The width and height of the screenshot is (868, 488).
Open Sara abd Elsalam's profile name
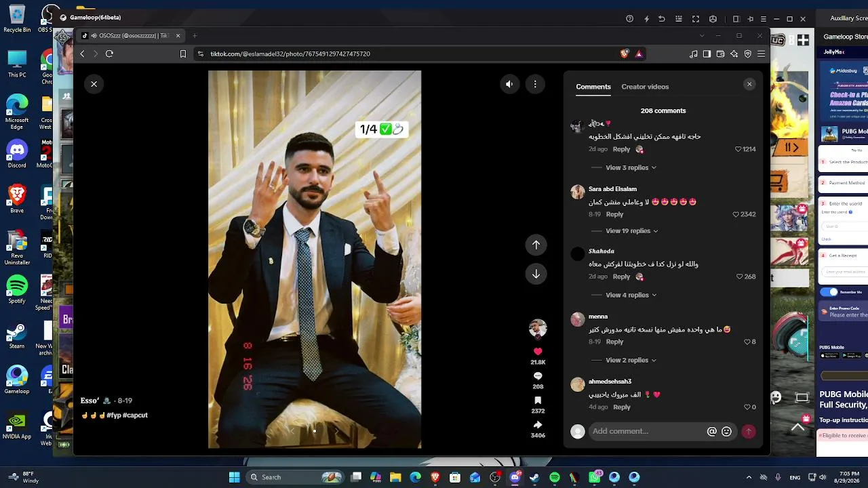(x=612, y=189)
